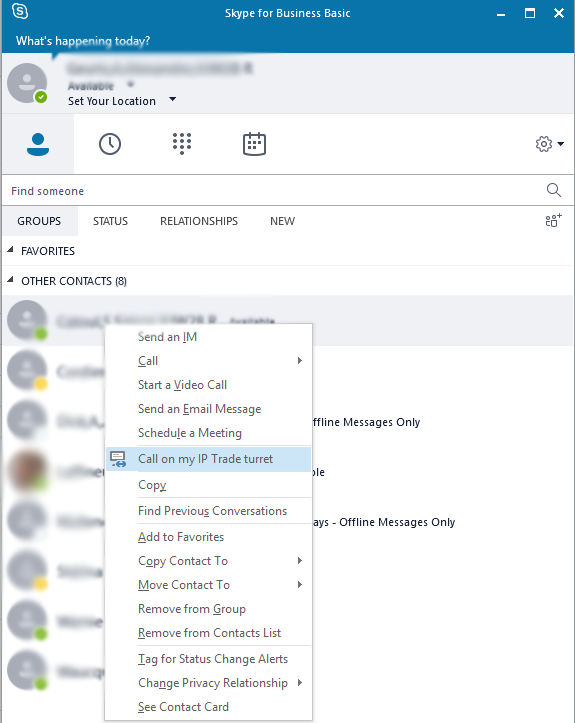
Task: Choose Schedule a Meeting
Action: [x=208, y=433]
